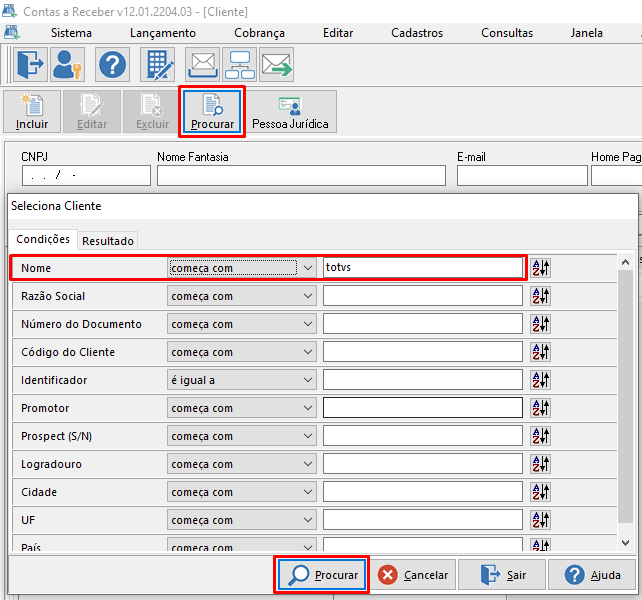Click the top toolbar Procurar button
642x600 pixels.
(212, 112)
